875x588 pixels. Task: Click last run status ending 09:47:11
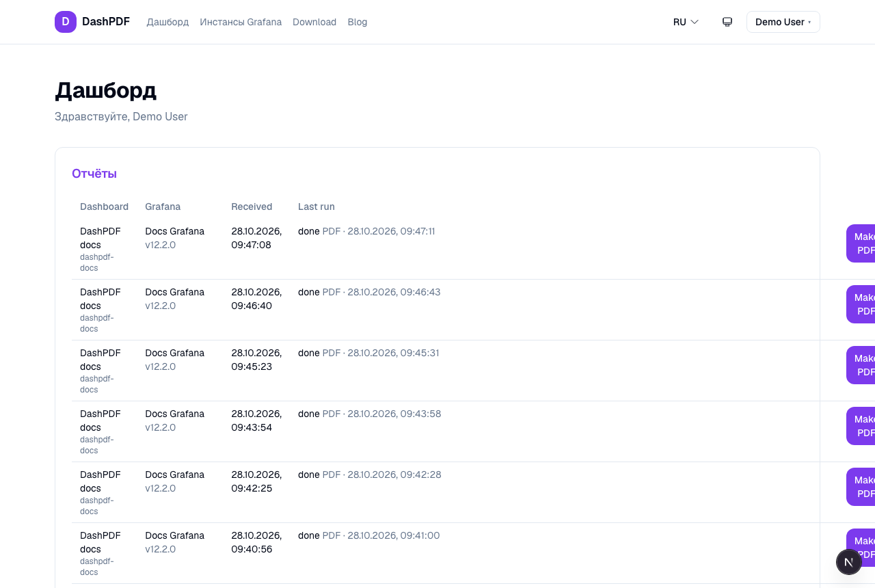366,231
